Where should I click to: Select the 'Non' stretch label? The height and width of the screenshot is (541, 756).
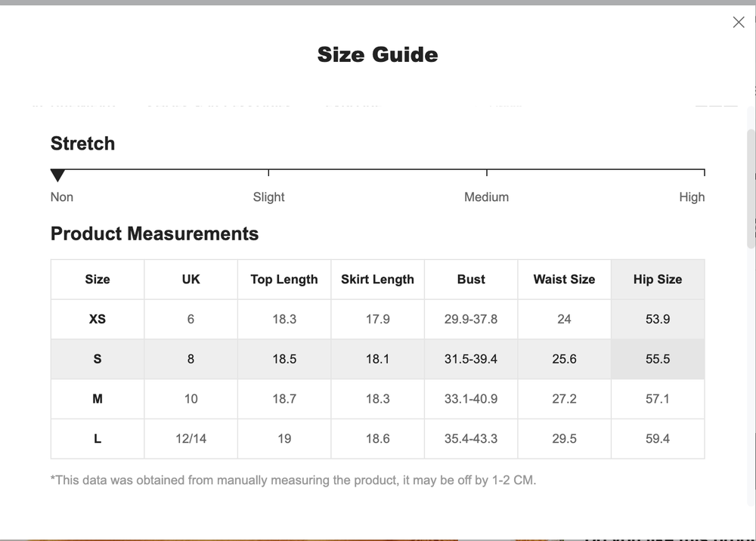point(62,197)
